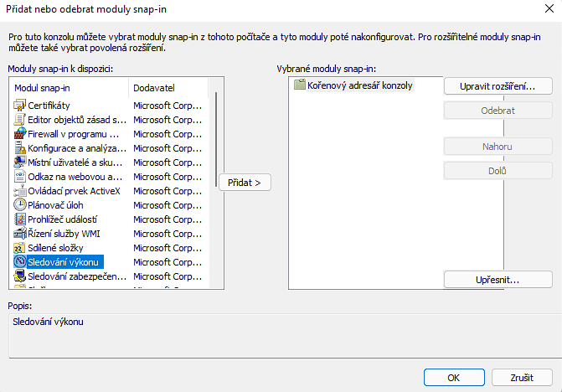
Task: Click the Kořenový adresář konzoly folder icon
Action: click(299, 85)
